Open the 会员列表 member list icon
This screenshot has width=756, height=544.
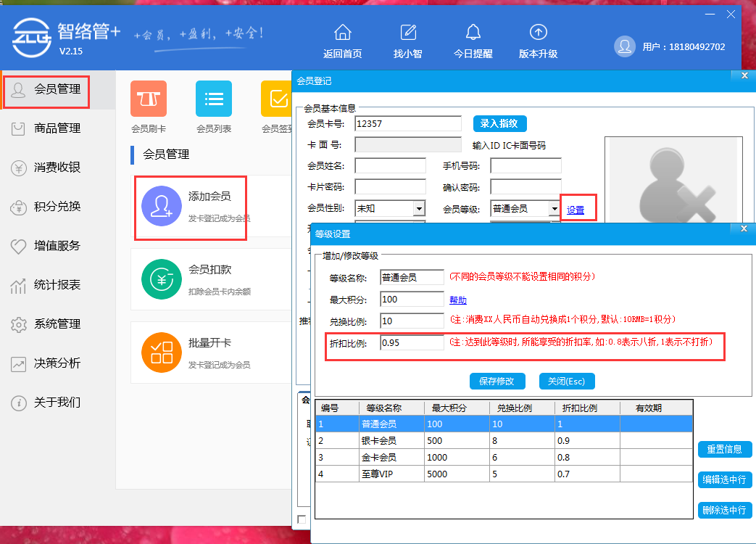click(x=213, y=99)
